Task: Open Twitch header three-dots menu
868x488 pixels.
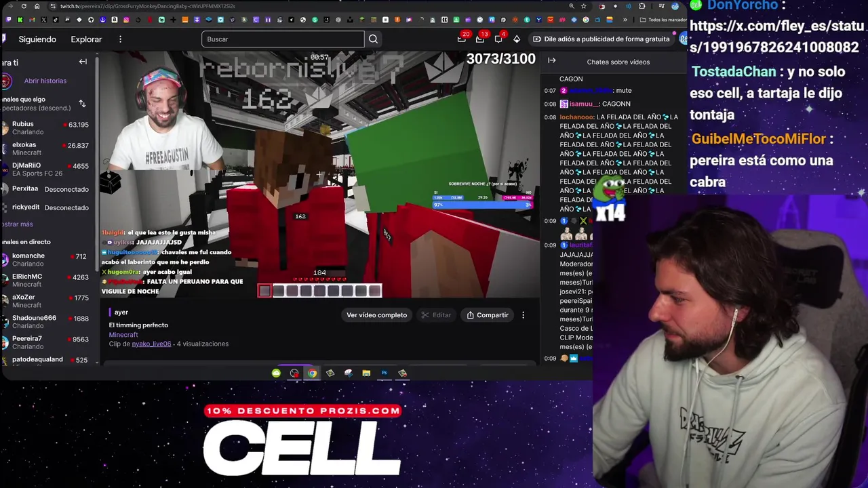Action: coord(120,39)
